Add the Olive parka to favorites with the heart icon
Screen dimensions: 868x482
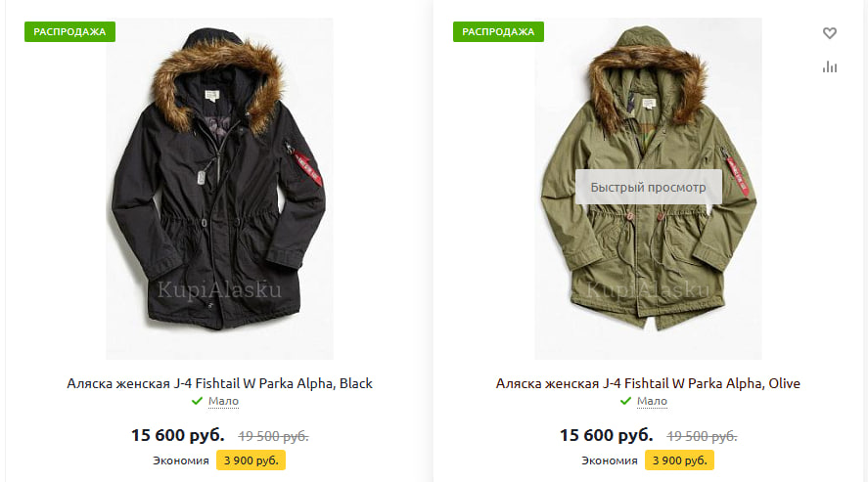830,33
